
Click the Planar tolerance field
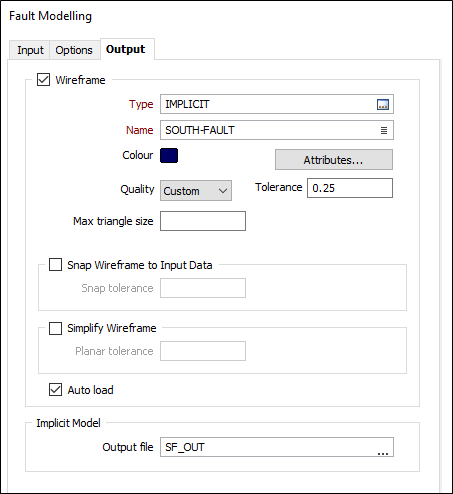pyautogui.click(x=203, y=351)
